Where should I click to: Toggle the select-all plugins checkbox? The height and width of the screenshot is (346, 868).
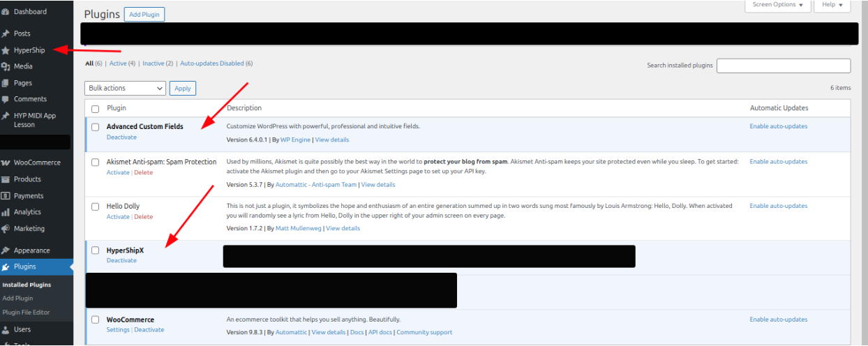tap(96, 109)
